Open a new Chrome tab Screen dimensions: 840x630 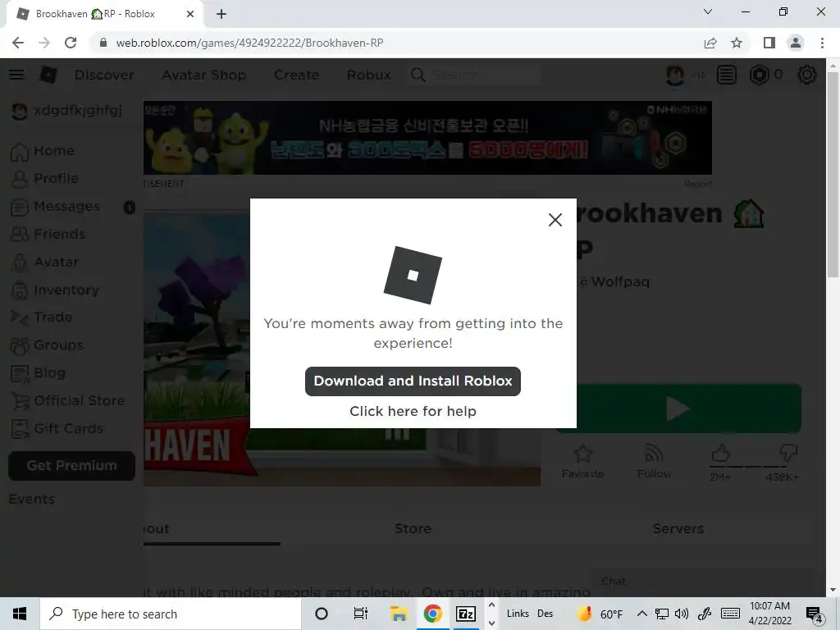pyautogui.click(x=221, y=14)
